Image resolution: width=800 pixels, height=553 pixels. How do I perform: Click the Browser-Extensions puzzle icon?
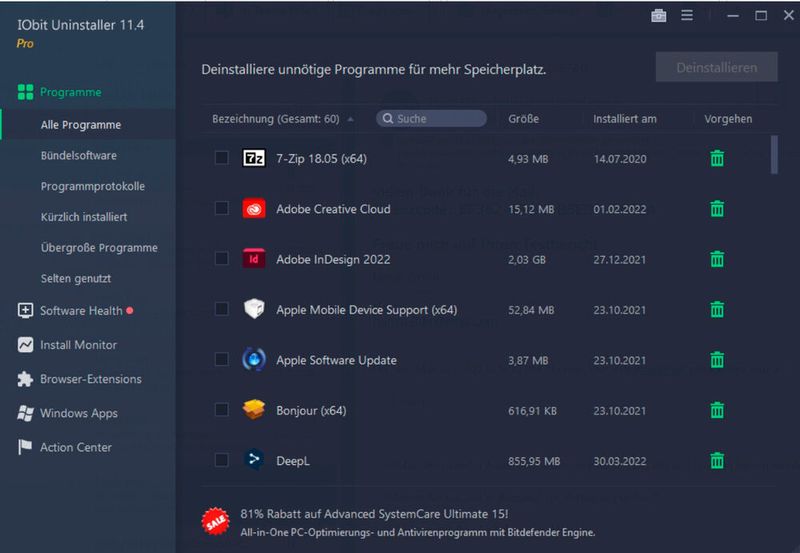[x=25, y=379]
